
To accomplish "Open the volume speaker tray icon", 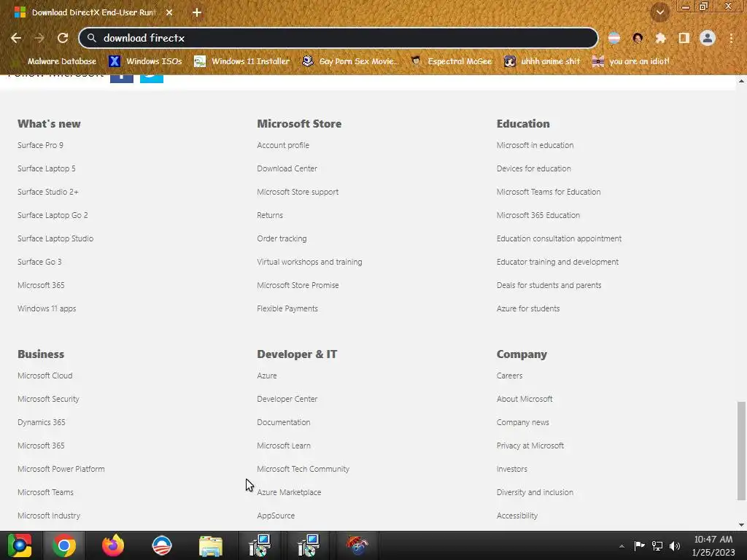I will [675, 545].
